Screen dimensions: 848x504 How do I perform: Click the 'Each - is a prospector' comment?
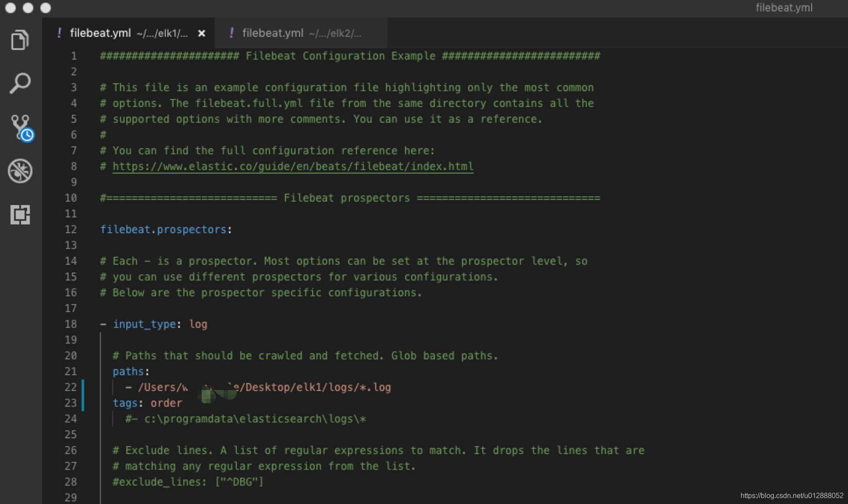tap(344, 261)
